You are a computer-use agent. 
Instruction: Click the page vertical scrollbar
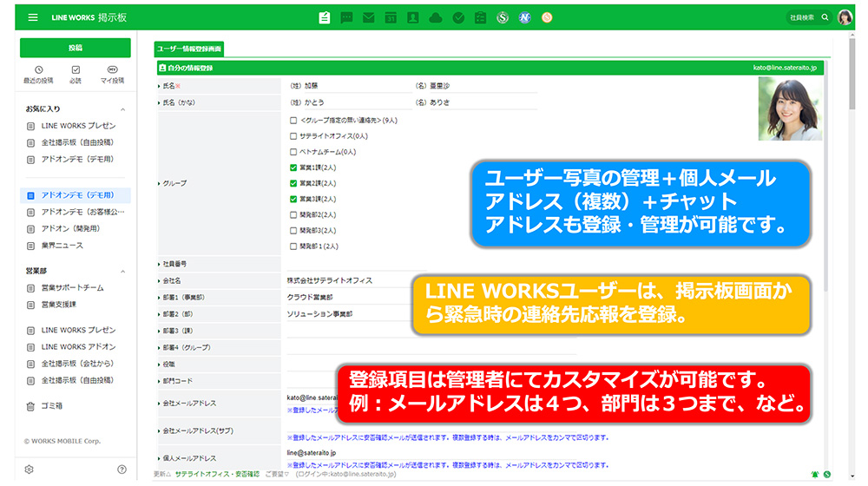852,75
